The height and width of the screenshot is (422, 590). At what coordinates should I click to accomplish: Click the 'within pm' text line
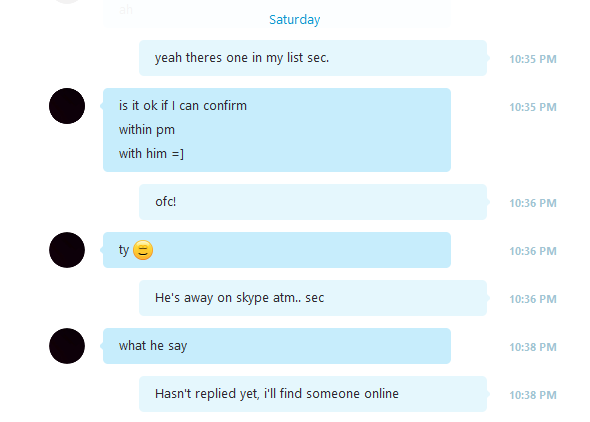(147, 130)
